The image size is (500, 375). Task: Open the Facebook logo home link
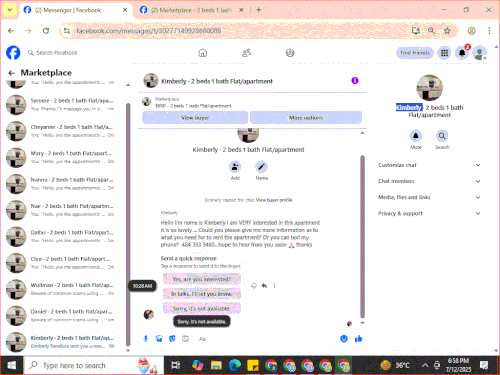(13, 53)
